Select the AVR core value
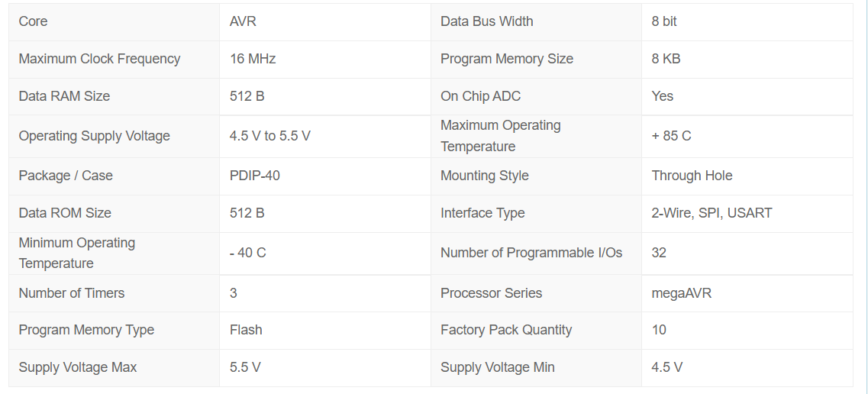Viewport: 868px width, 394px height. coord(243,21)
